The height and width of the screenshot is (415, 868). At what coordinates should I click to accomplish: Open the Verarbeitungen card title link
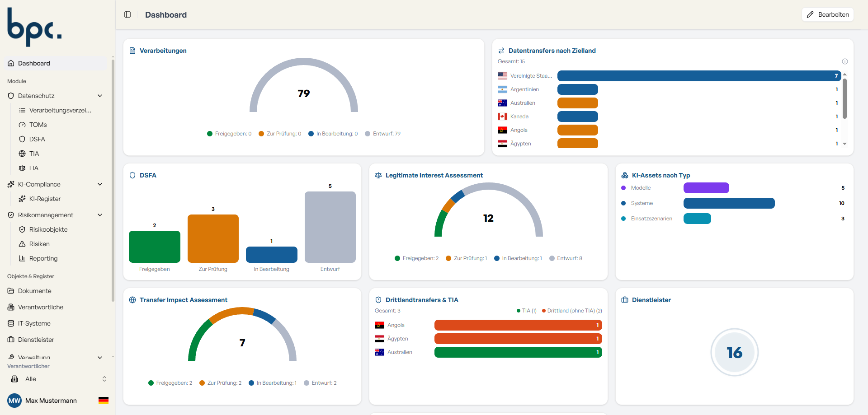click(163, 51)
